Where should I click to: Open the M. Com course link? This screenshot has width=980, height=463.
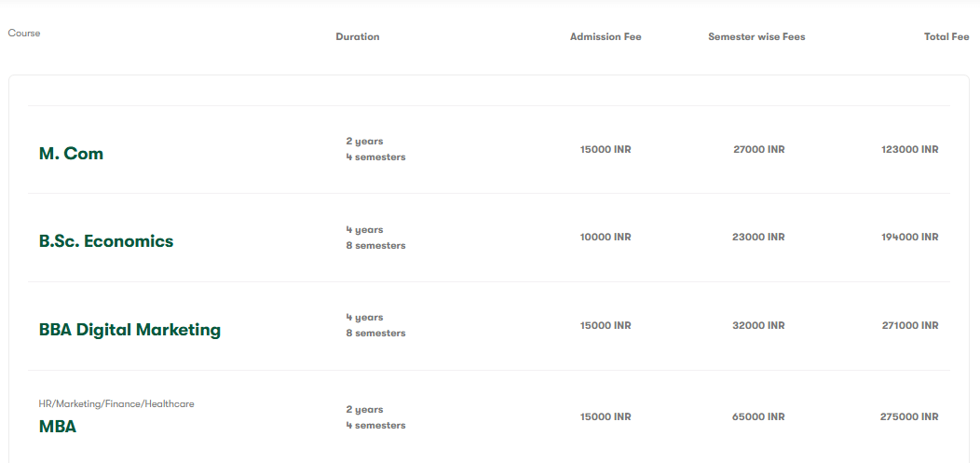pos(71,154)
